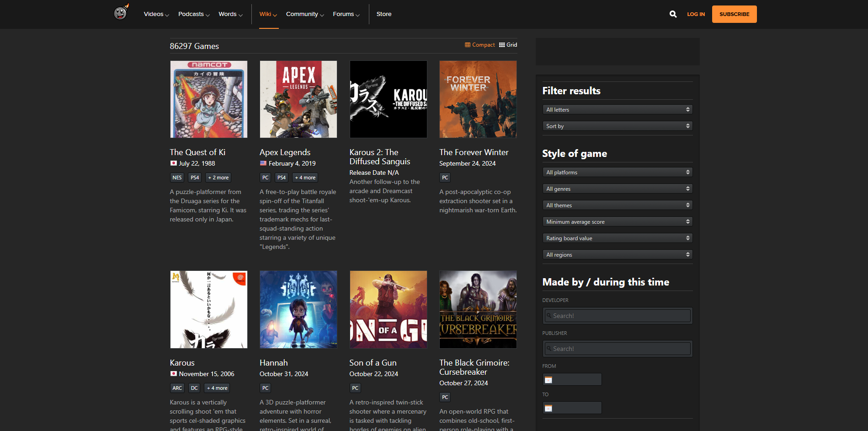Open the Son of a Gun title link
Screen dimensions: 868x431
(373, 363)
